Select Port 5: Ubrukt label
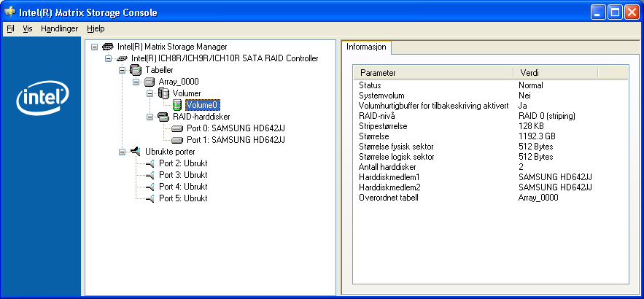This screenshot has width=644, height=299. (183, 198)
